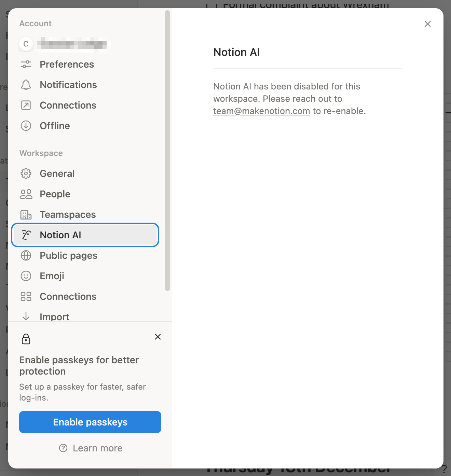
Task: Dismiss the passkeys promo banner
Action: [158, 337]
